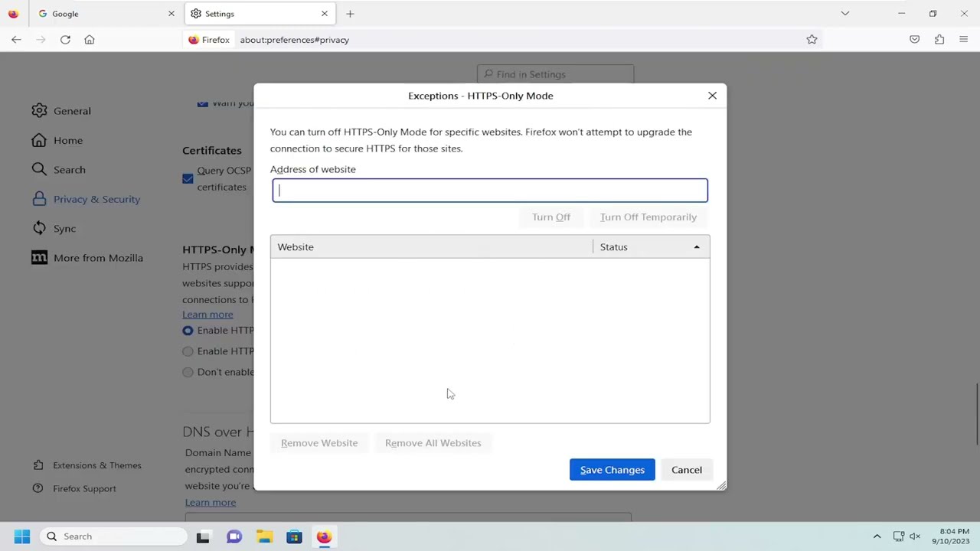This screenshot has height=551, width=980.
Task: Open Privacy & Security settings category
Action: coord(86,200)
